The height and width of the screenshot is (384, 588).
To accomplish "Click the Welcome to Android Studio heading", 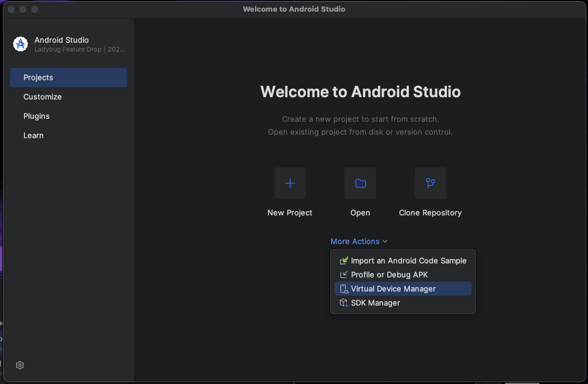I will click(360, 91).
